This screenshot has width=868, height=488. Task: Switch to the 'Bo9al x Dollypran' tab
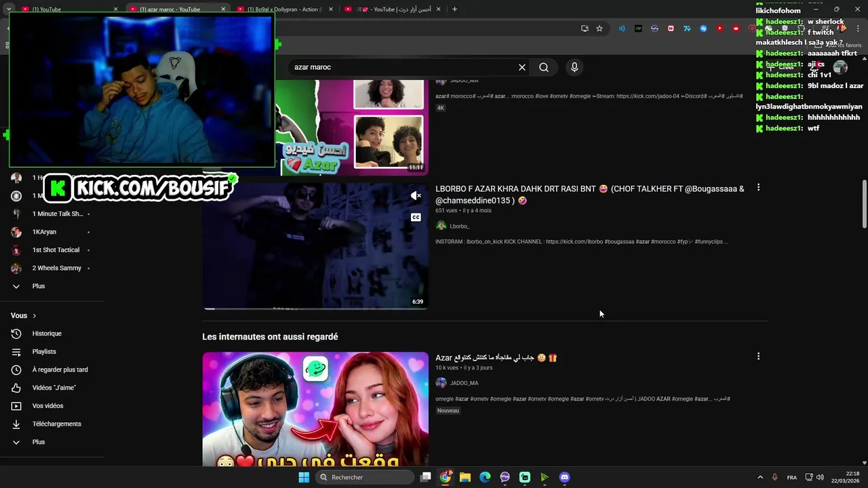point(283,9)
